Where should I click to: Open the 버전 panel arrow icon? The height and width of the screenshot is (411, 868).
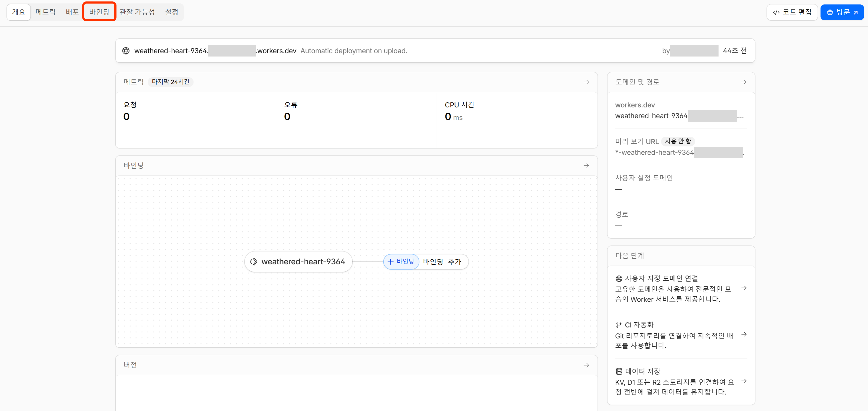(586, 365)
